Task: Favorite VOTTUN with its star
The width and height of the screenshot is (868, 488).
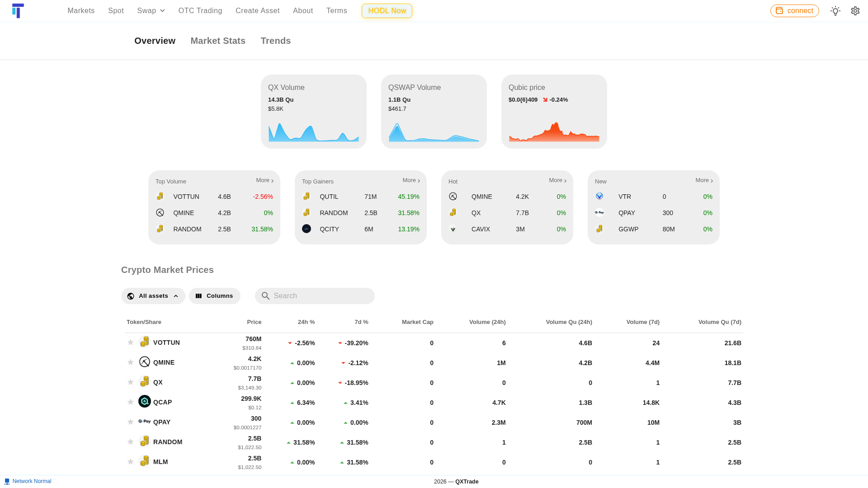Action: [131, 343]
